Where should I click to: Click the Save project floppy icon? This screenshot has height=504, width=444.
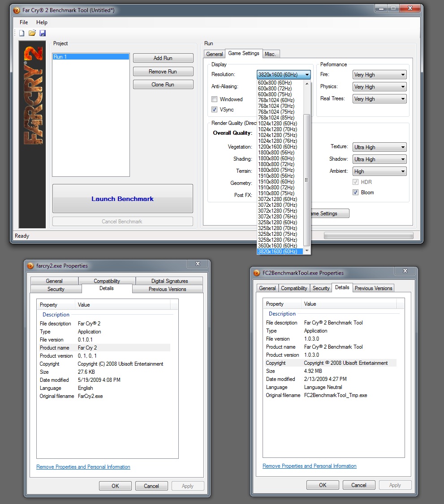tap(43, 33)
